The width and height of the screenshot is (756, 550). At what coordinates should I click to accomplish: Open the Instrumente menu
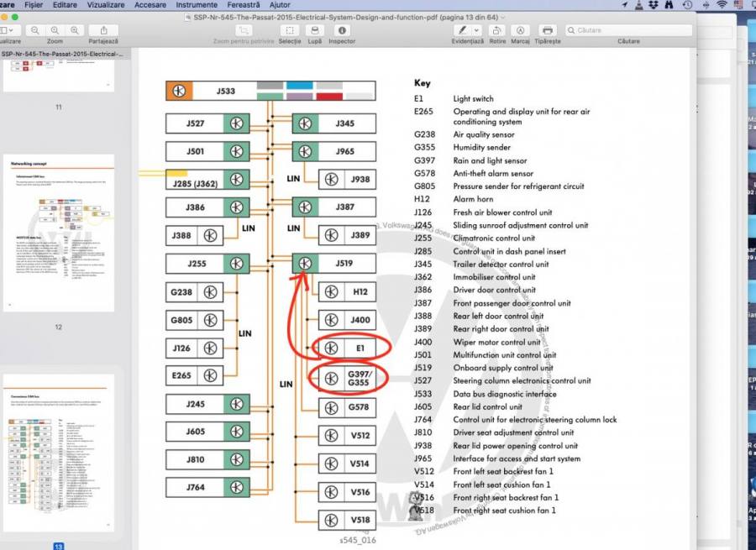[x=196, y=5]
